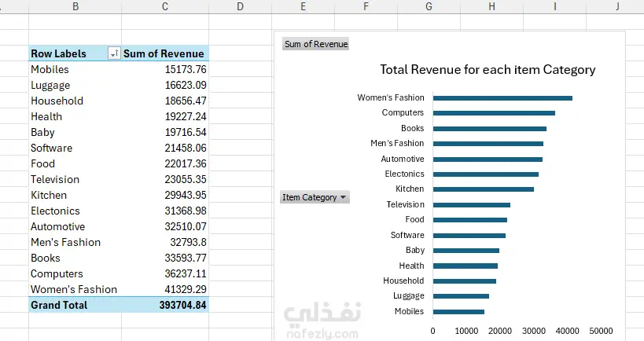Select column H header
Viewport: 644px width, 341px height.
[491, 7]
